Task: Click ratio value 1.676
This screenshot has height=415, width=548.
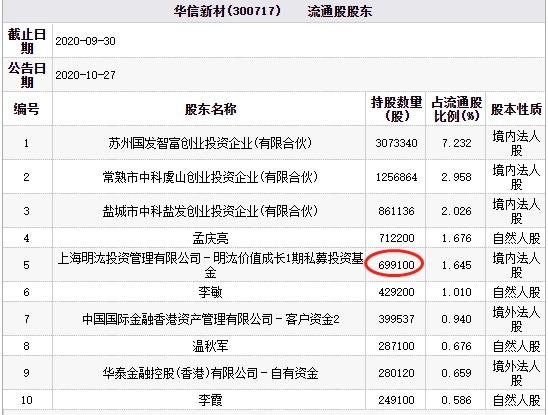Action: 456,238
